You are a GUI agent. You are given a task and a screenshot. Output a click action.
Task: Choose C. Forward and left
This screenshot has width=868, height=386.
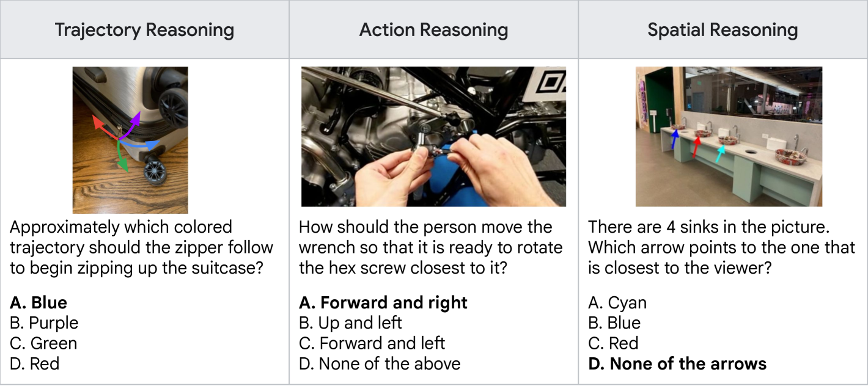[x=372, y=343]
